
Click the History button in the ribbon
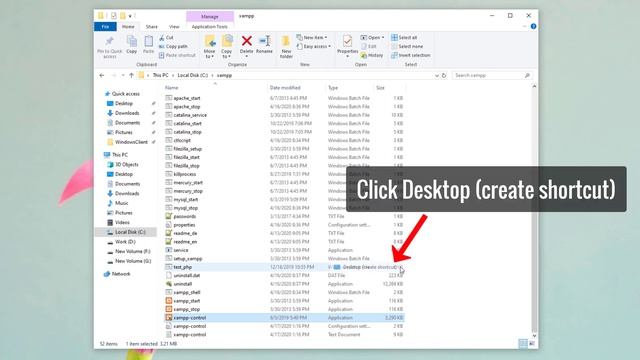coord(372,55)
